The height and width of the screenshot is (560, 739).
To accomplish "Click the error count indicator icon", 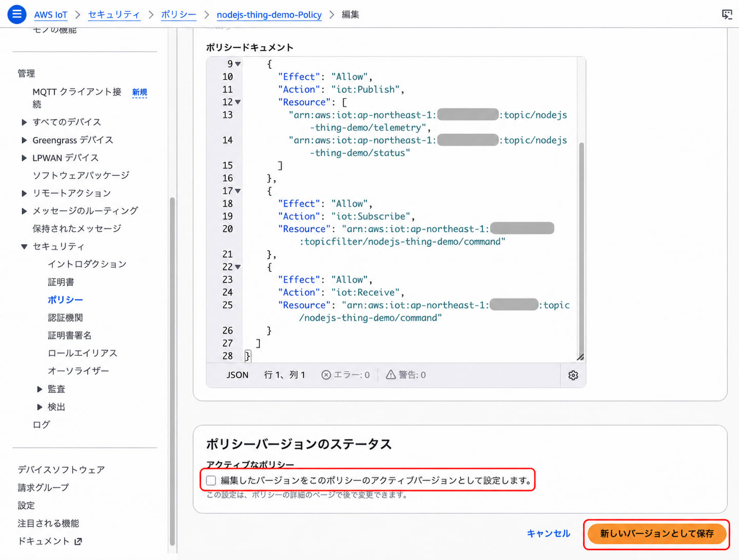I will coord(326,375).
